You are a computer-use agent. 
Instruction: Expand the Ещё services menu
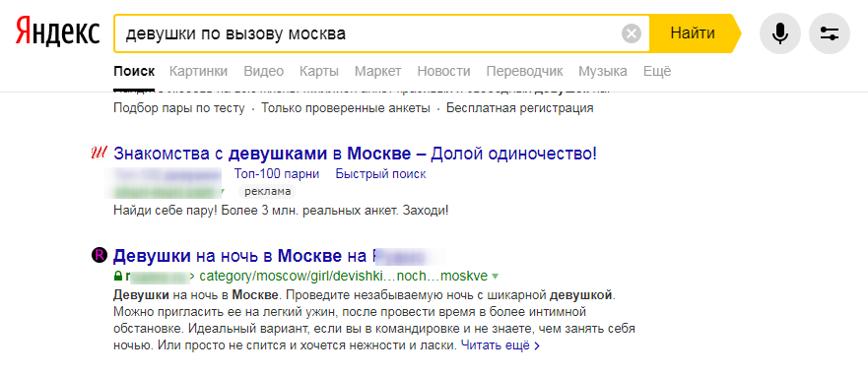(657, 71)
